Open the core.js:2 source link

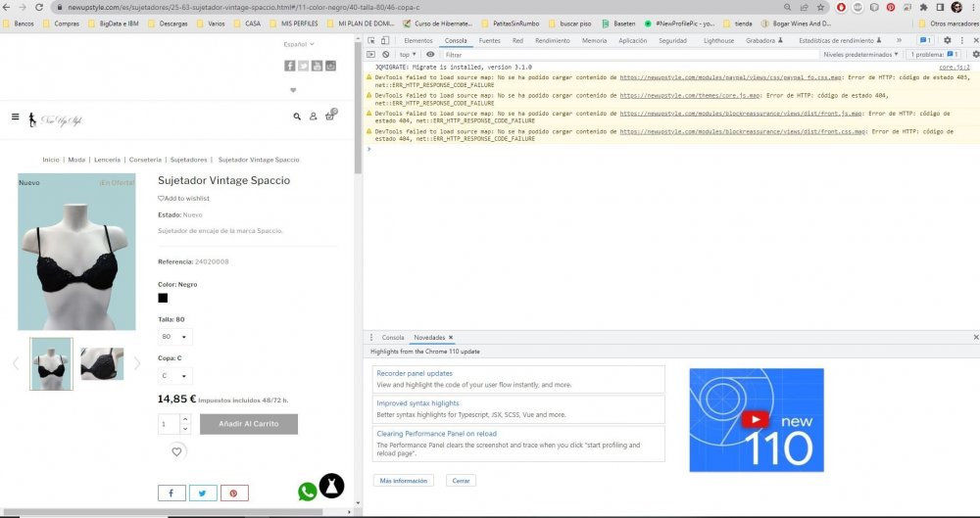point(955,67)
